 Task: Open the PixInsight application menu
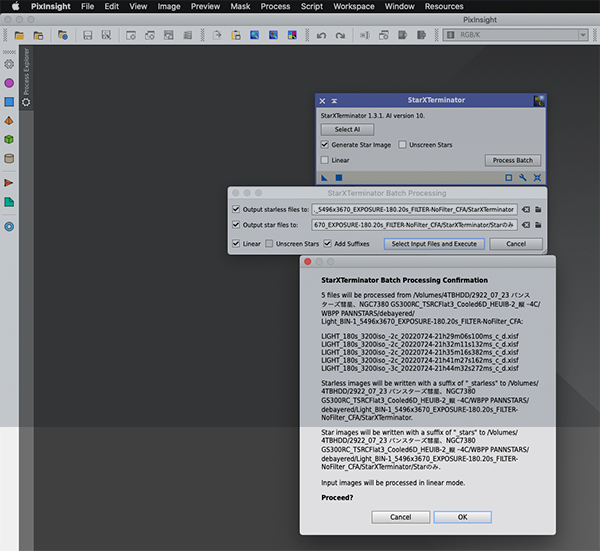[51, 7]
